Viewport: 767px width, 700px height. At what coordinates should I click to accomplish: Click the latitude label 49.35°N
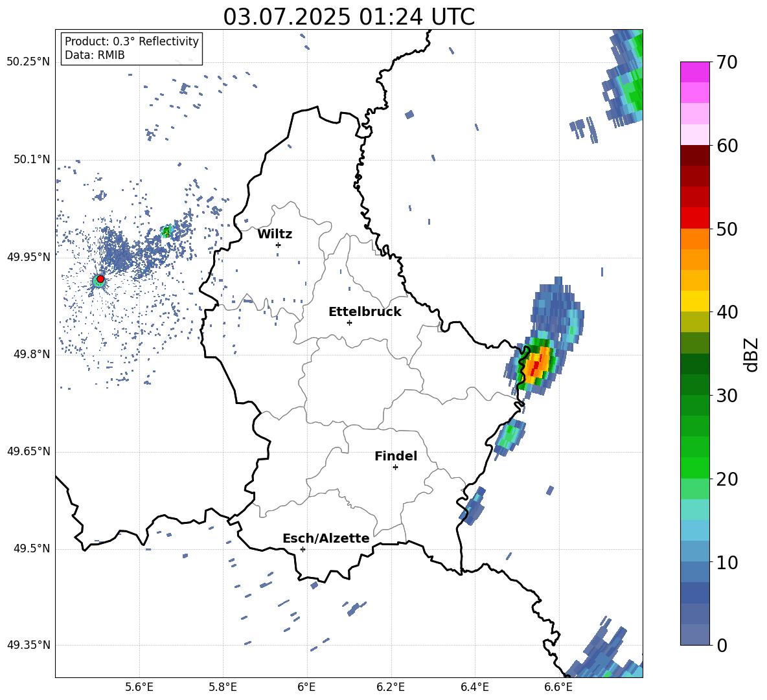(x=28, y=645)
